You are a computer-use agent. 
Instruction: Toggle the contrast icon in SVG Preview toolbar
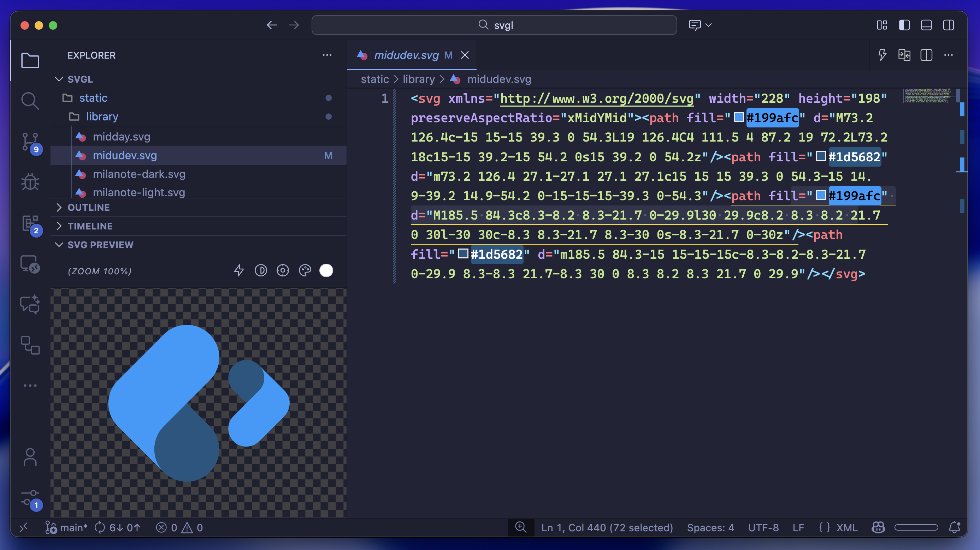pos(261,270)
